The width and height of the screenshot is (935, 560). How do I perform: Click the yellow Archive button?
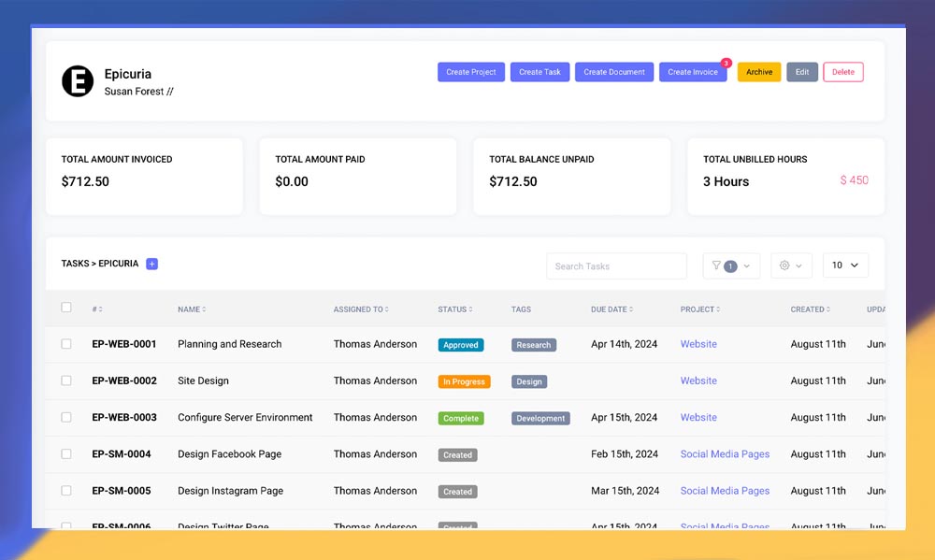[x=758, y=72]
